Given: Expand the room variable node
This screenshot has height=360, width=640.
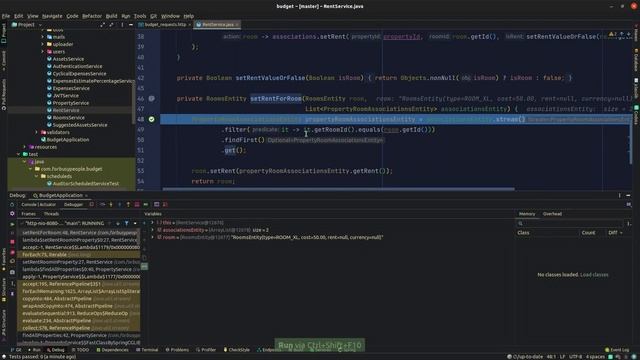Looking at the screenshot, I should click(152, 238).
